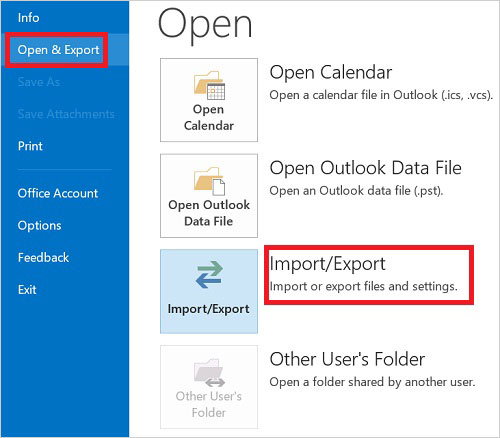
Task: Click the Open Calendar button label
Action: pos(209,117)
